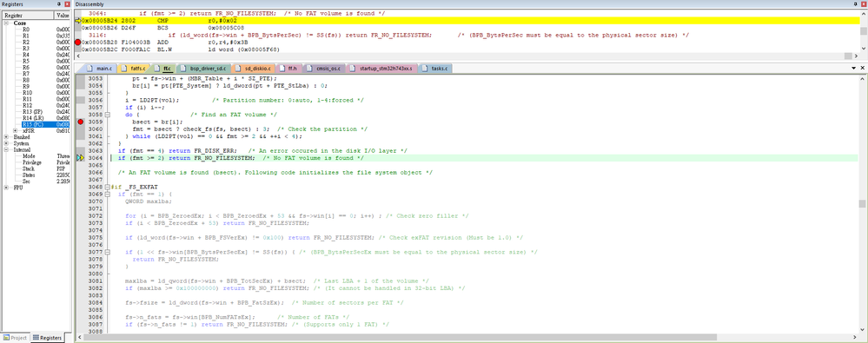Expand the FPU register group

[7, 188]
